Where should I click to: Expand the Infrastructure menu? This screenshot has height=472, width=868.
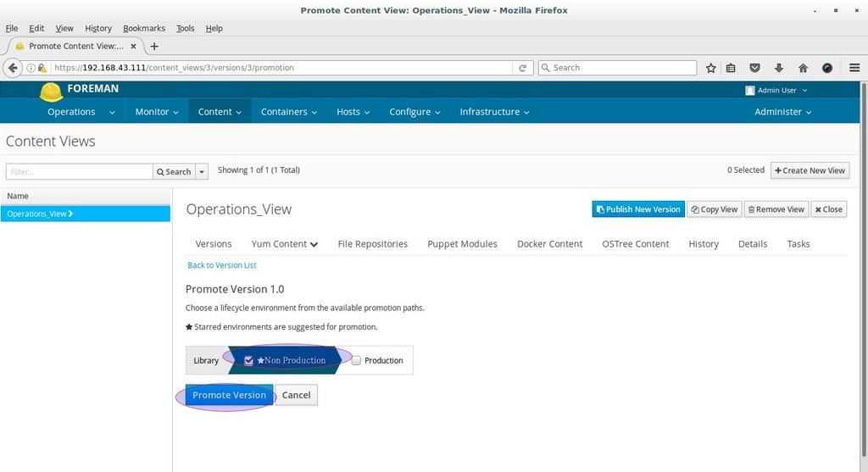pos(494,112)
